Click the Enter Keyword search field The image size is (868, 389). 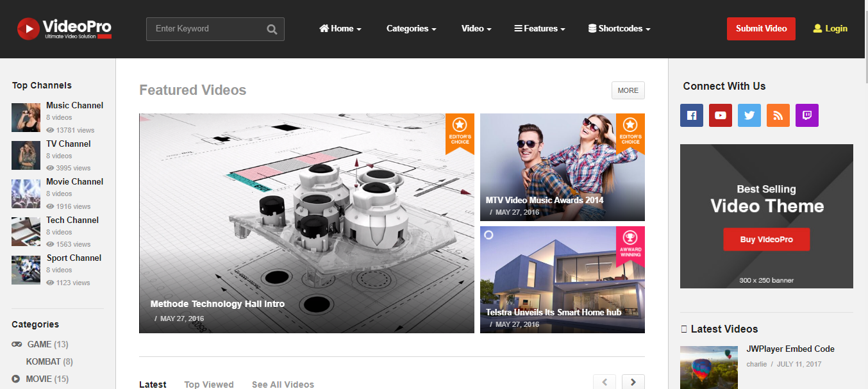[x=208, y=29]
